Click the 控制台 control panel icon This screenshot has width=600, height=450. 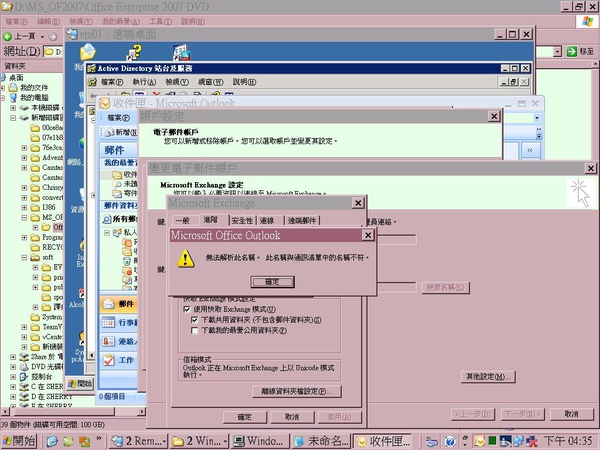(24, 377)
